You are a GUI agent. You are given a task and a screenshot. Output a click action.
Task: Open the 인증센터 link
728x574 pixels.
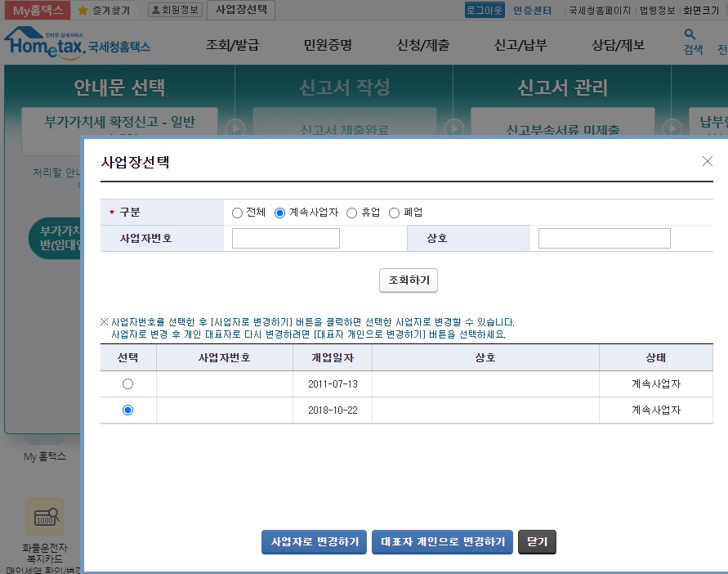click(x=532, y=11)
